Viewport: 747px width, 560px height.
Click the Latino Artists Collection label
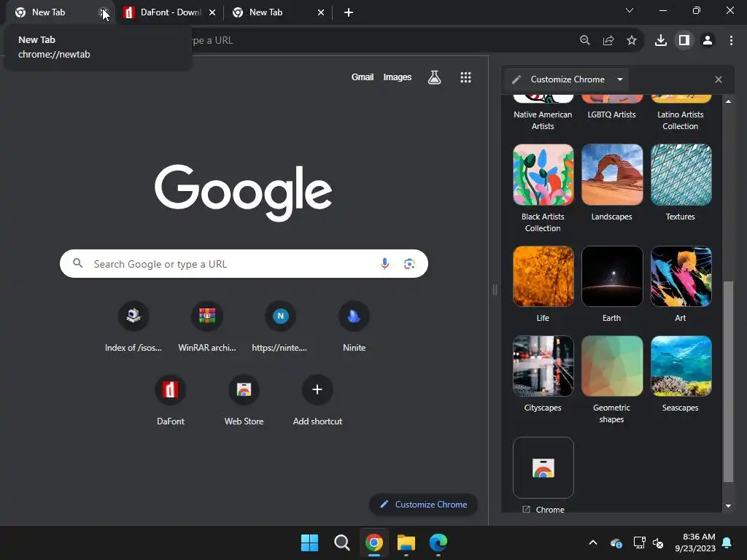[x=681, y=120]
